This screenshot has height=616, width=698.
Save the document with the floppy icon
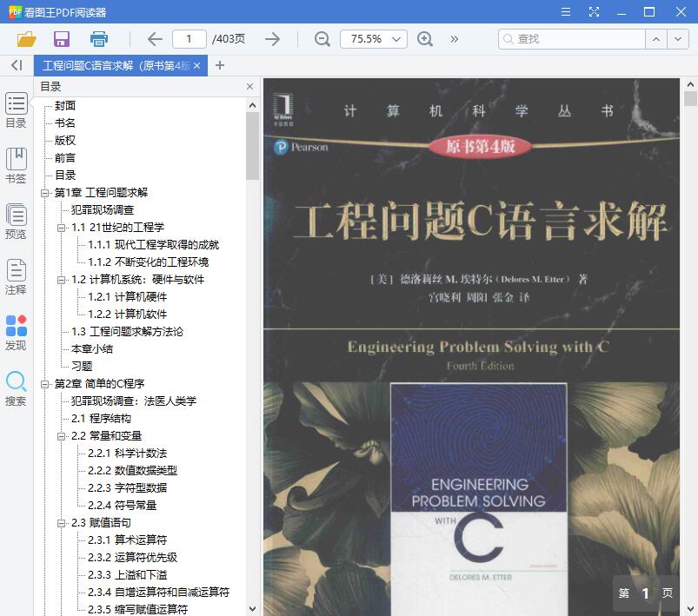pos(62,39)
